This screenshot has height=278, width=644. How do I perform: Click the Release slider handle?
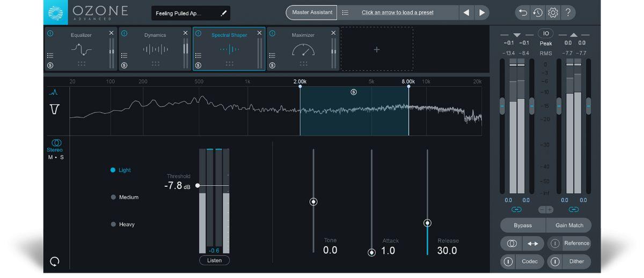click(x=428, y=223)
